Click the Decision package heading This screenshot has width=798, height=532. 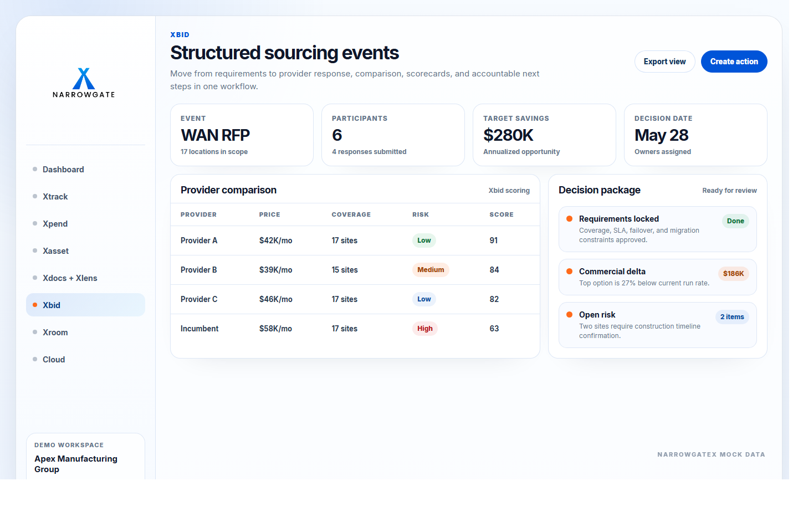[600, 190]
